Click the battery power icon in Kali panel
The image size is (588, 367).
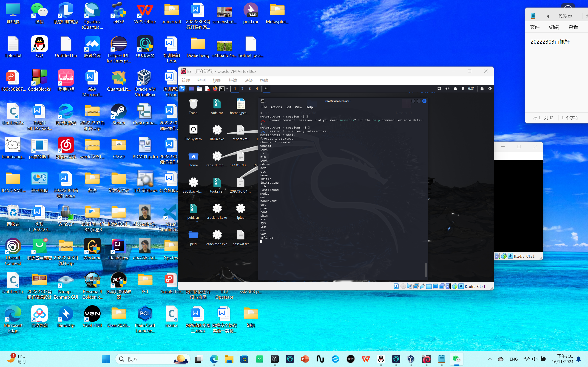coord(463,89)
